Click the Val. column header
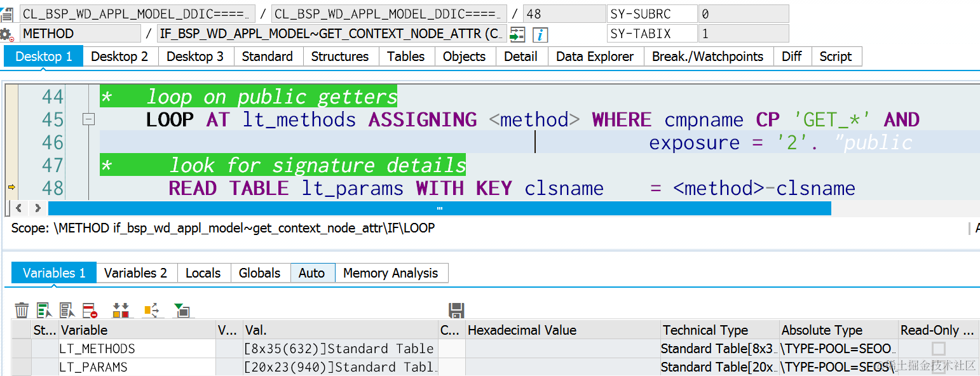The height and width of the screenshot is (376, 980). click(341, 330)
